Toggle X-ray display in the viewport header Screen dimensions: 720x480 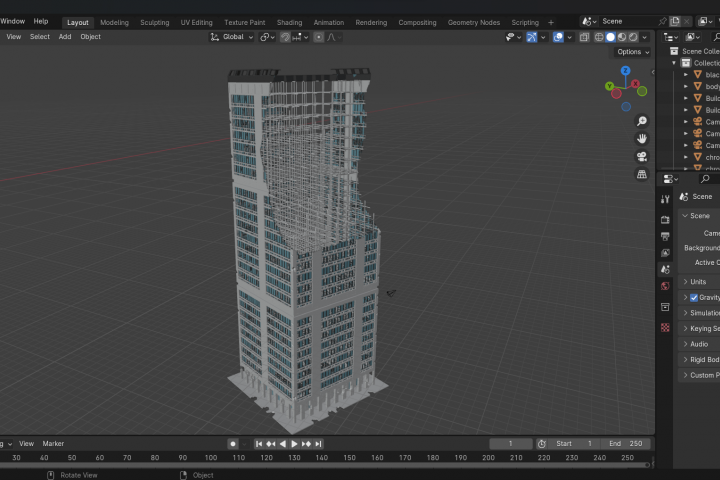coord(584,37)
